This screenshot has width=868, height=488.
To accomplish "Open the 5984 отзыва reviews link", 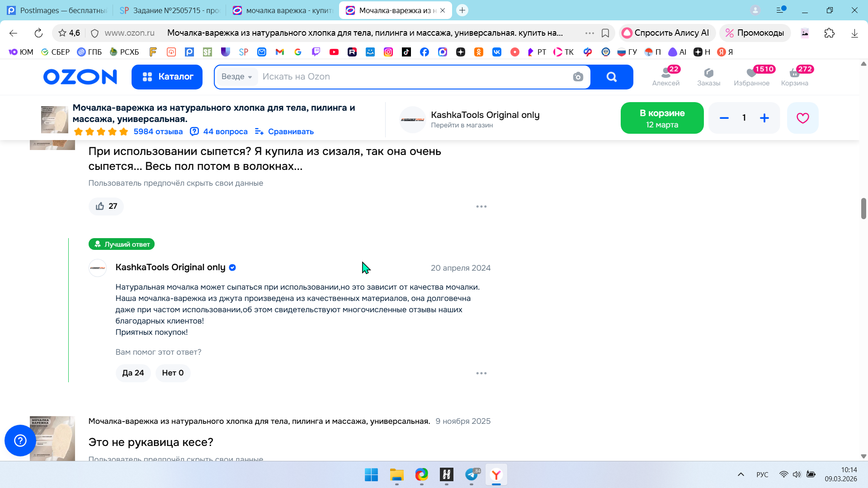I will tap(158, 131).
